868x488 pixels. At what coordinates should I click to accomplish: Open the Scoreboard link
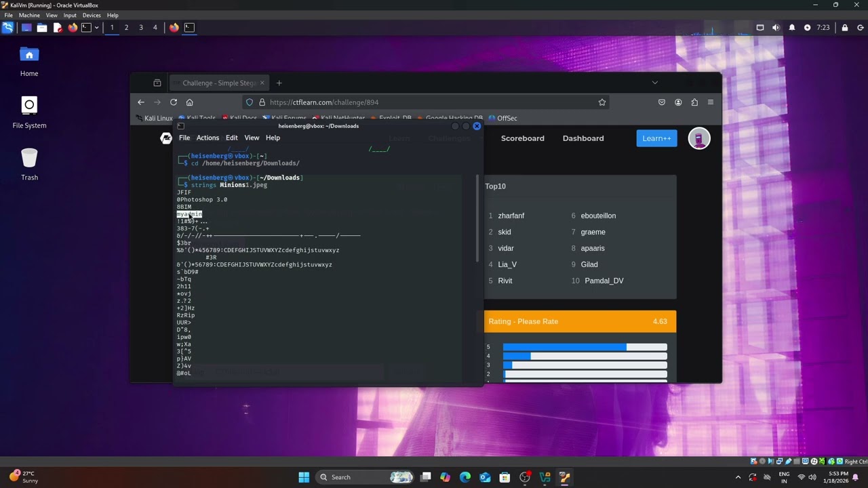click(x=522, y=138)
